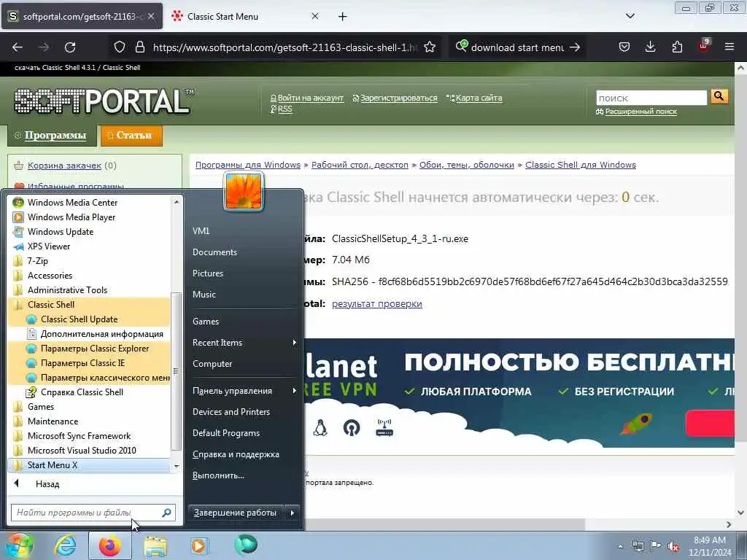Click the результат проверки link

pyautogui.click(x=377, y=304)
